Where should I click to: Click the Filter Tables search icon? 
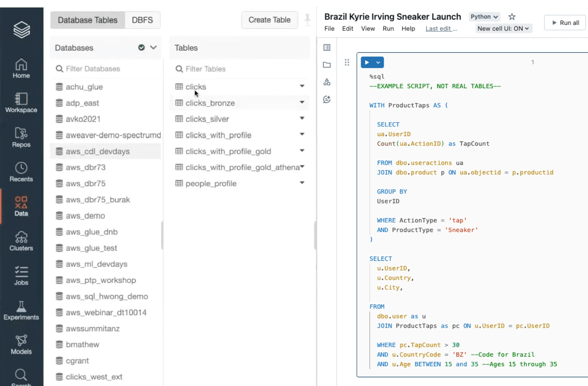[x=179, y=69]
